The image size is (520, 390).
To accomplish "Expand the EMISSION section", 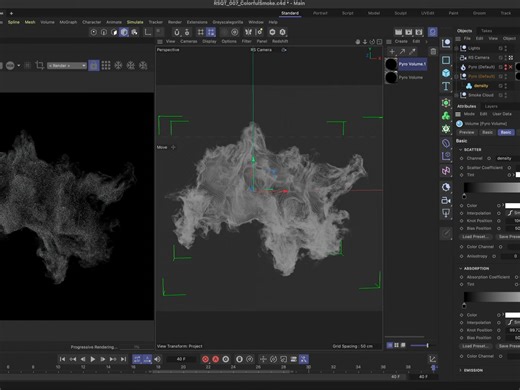I will pos(461,370).
